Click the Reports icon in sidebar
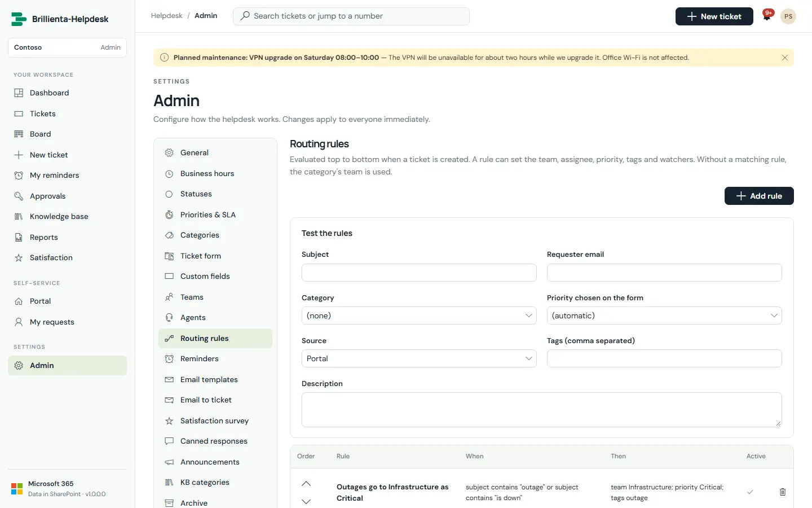Screen dimensions: 812x508 tap(19, 238)
